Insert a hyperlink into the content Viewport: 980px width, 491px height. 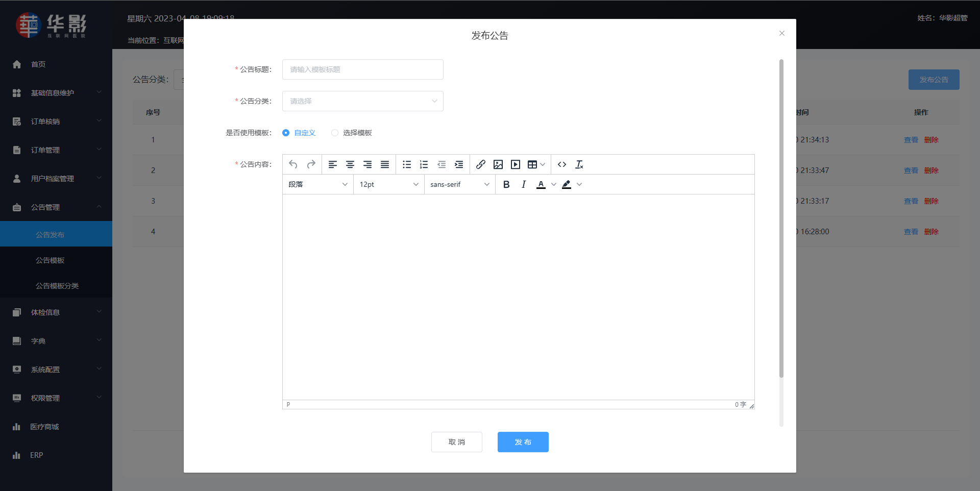coord(481,164)
